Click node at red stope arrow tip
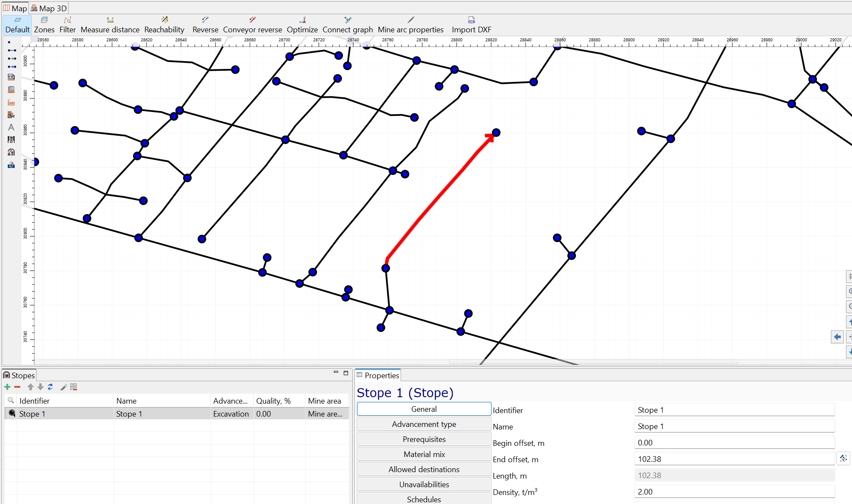Screen dimensions: 852x504 [x=496, y=132]
